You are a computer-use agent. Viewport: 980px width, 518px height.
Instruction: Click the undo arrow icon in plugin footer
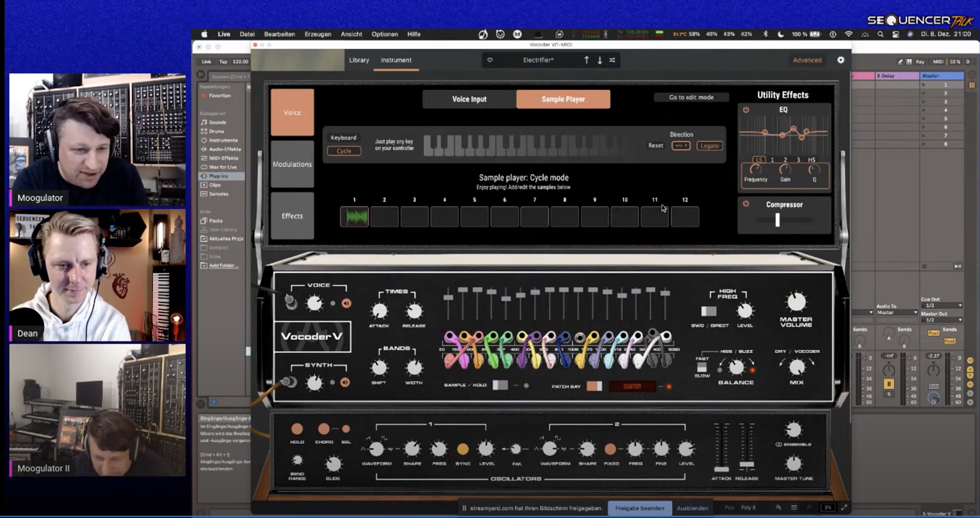[778, 508]
